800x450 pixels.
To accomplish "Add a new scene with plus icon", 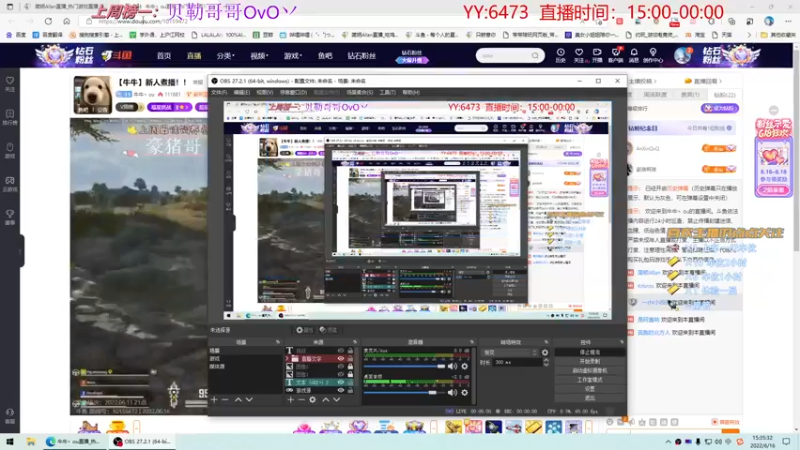I will (x=214, y=400).
